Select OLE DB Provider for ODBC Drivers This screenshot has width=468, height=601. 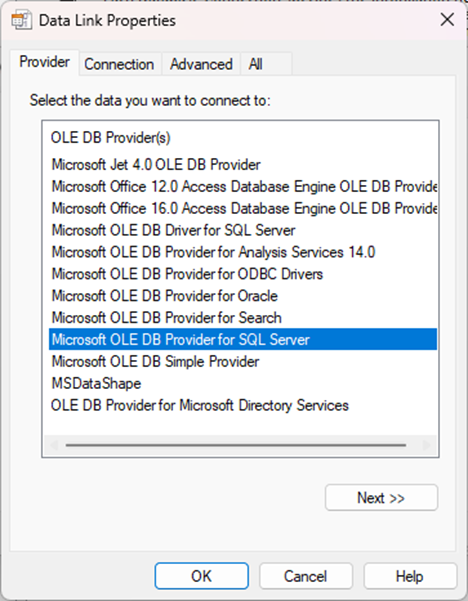187,274
